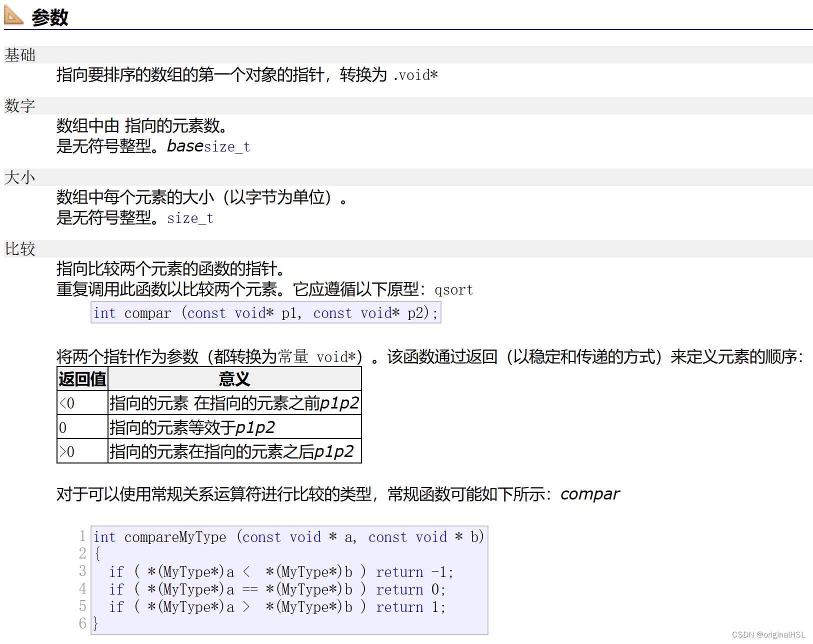Select the 基础 parameter name
Screen dimensions: 813x644
point(20,55)
